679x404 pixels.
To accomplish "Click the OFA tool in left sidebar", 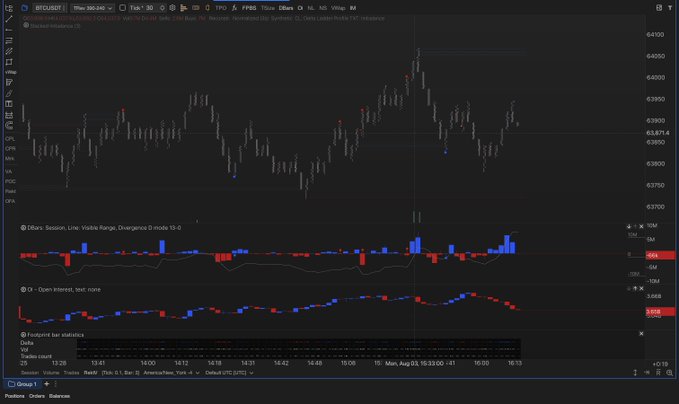I will coord(10,201).
